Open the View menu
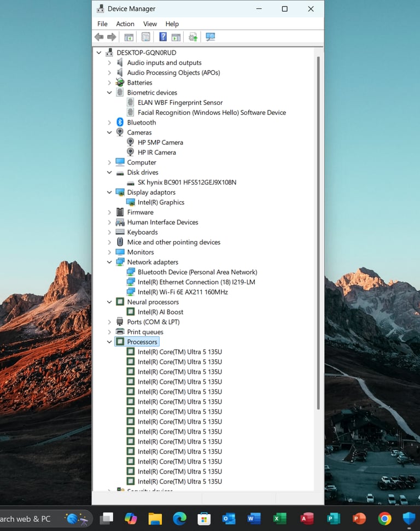Image resolution: width=420 pixels, height=531 pixels. click(150, 24)
